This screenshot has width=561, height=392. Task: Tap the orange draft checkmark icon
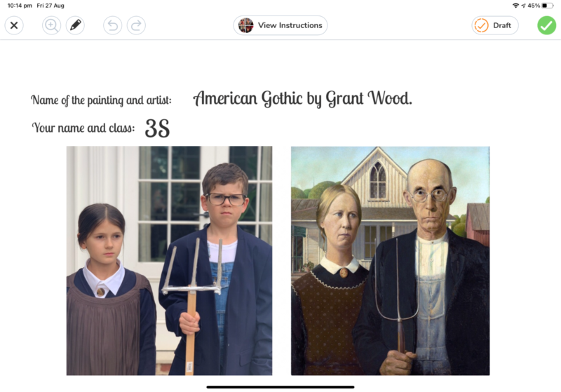pos(481,25)
